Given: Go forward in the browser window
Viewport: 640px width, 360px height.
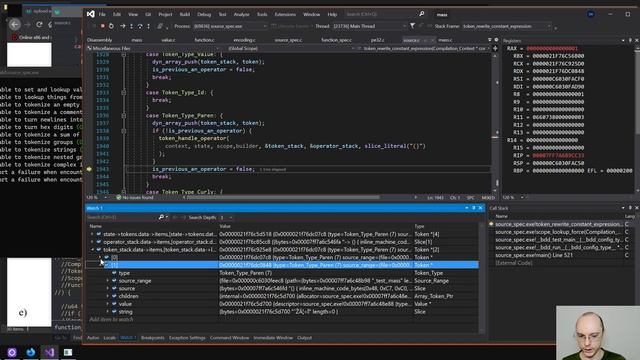Looking at the screenshot, I should (27, 24).
